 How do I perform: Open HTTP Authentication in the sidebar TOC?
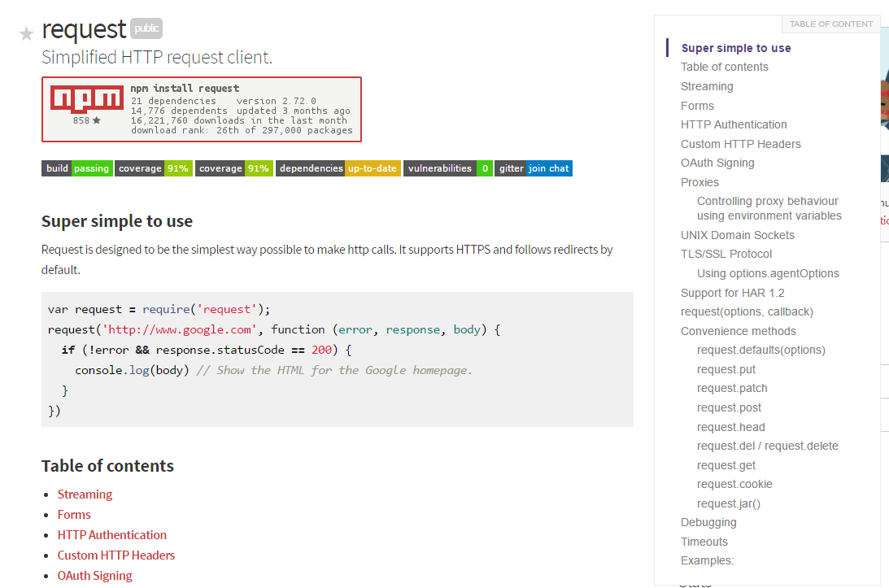[733, 124]
